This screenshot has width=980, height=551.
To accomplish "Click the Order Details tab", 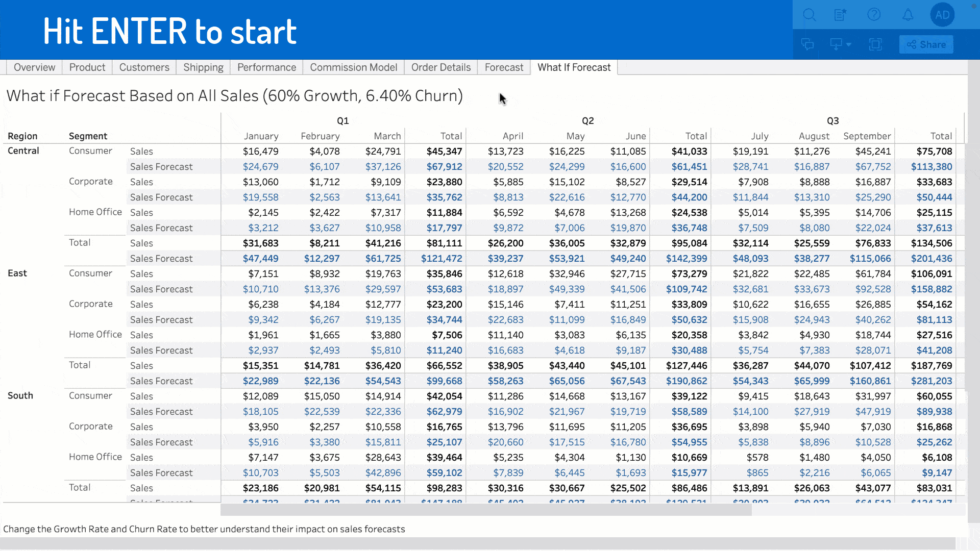I will pos(441,67).
